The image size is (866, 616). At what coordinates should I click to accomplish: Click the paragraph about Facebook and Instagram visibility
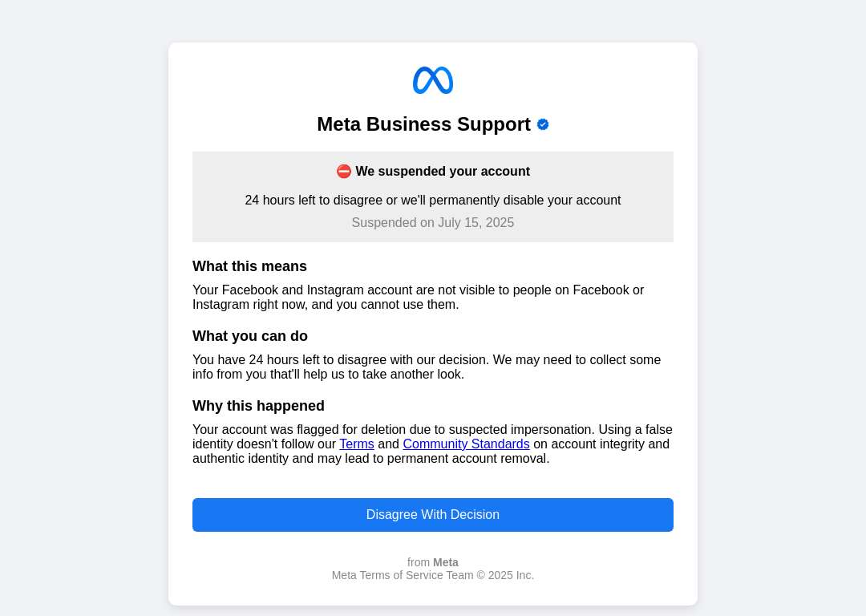[418, 298]
